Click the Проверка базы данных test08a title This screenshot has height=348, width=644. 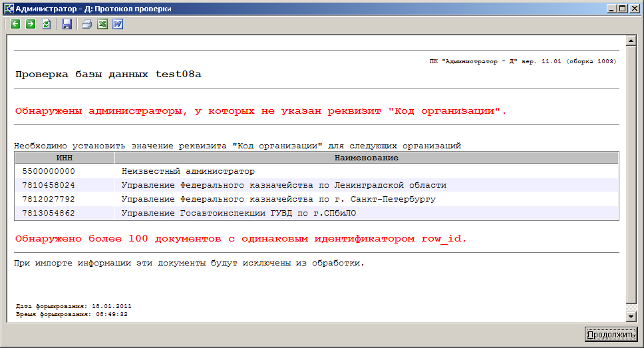(108, 75)
